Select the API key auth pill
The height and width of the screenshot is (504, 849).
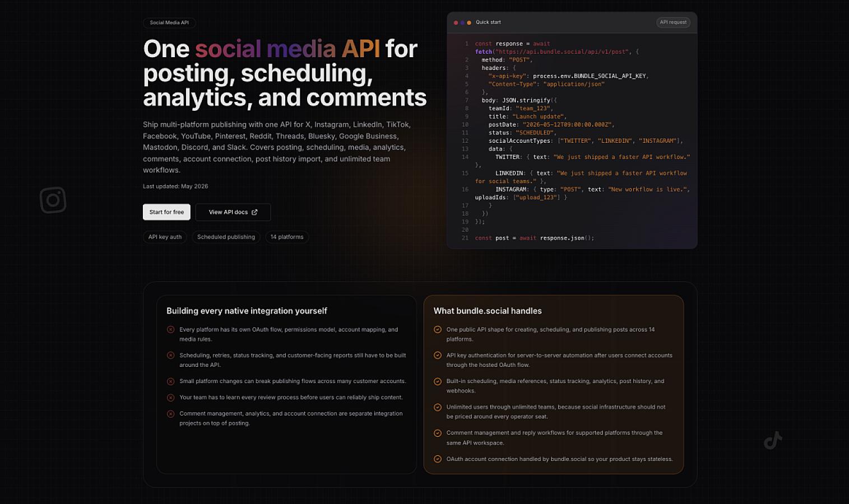click(x=165, y=237)
